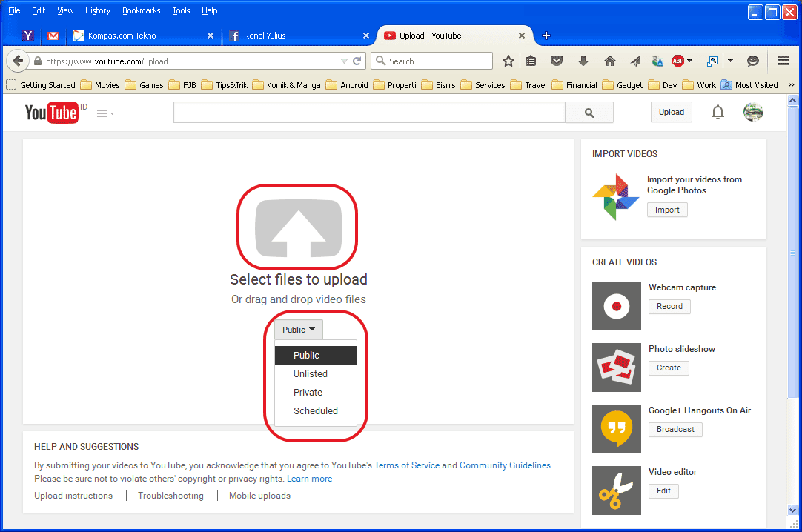Reload the page with the refresh icon

coord(357,61)
